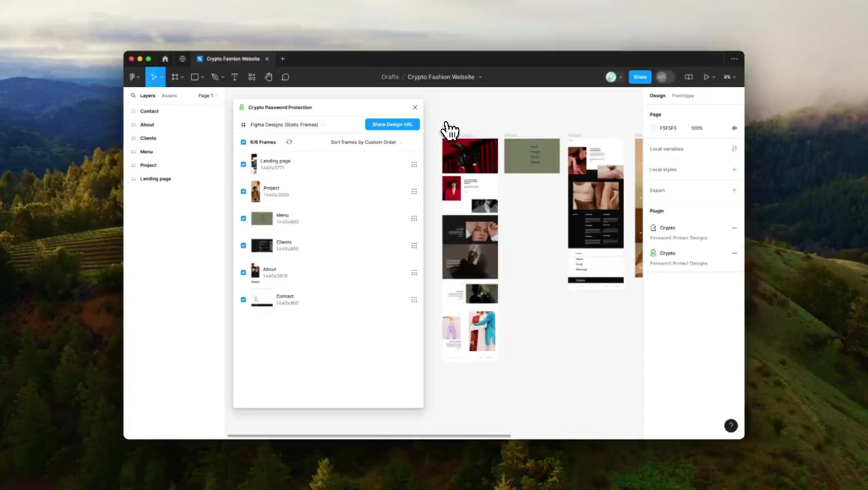The height and width of the screenshot is (490, 868).
Task: Switch to the Assets tab
Action: coord(169,96)
